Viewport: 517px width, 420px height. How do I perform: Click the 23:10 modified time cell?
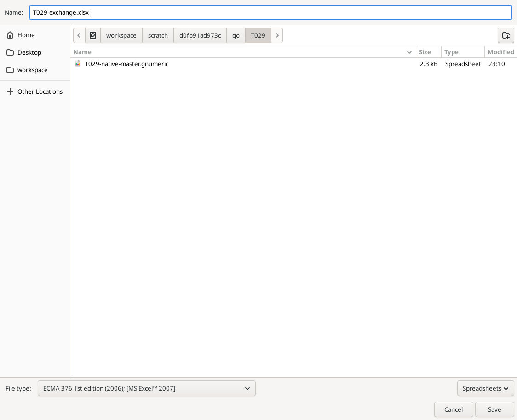tap(497, 64)
